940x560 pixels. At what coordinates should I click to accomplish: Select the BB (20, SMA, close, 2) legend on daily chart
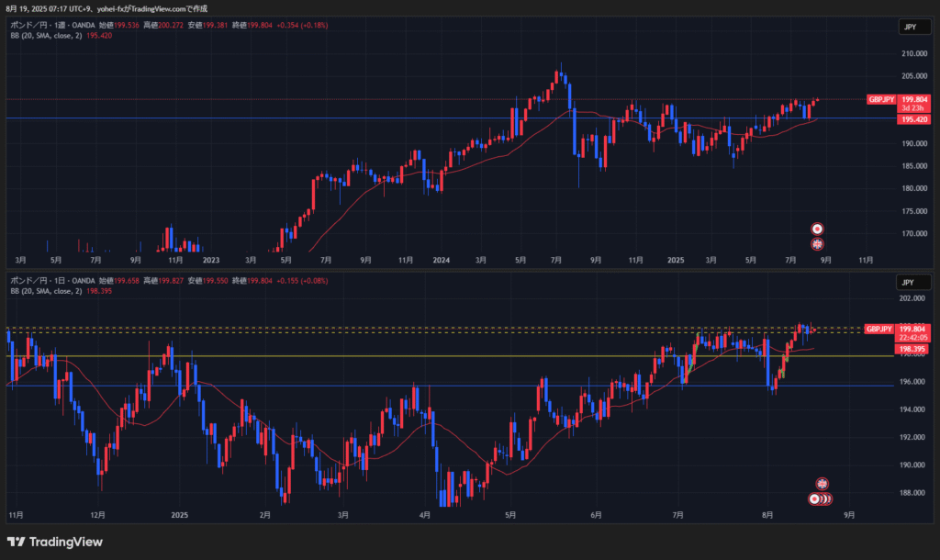tap(46, 291)
